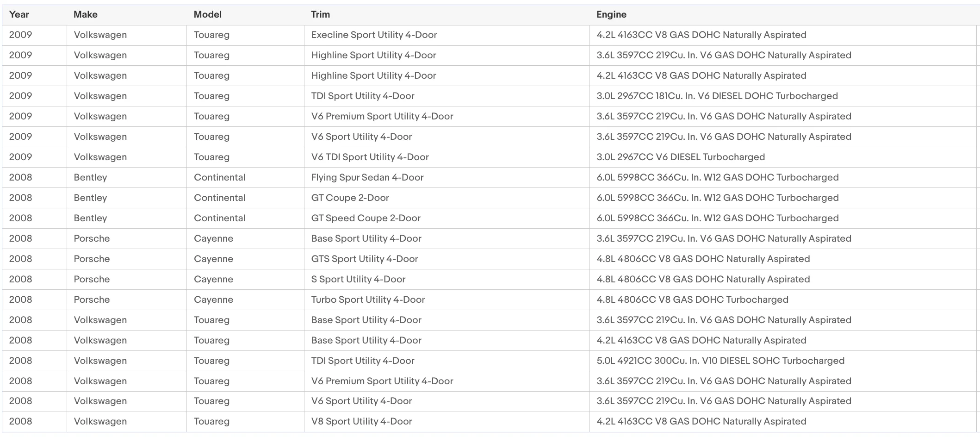Screen dimensions: 980x437
Task: Select the V6 TDI Sport Utility 4-Door cell
Action: click(447, 157)
